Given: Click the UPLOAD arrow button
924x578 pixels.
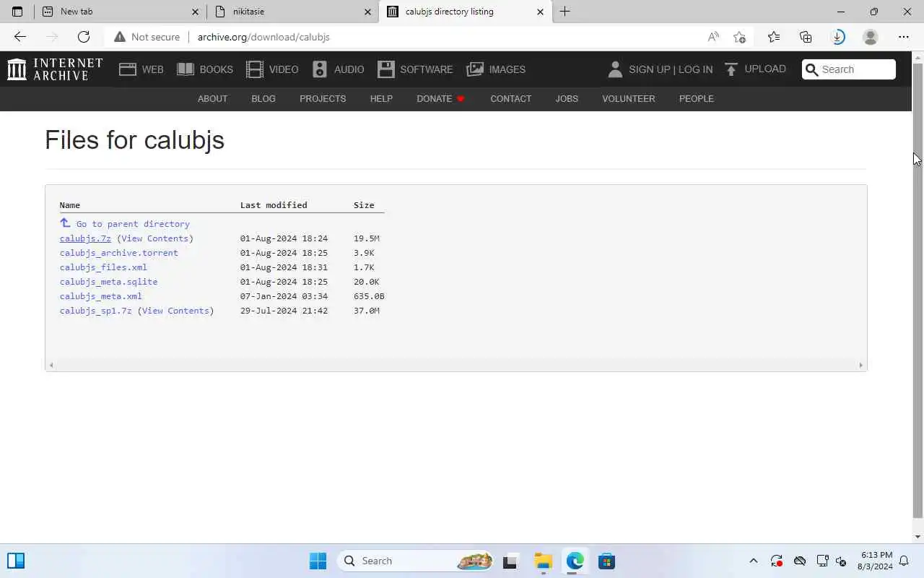Looking at the screenshot, I should point(755,69).
